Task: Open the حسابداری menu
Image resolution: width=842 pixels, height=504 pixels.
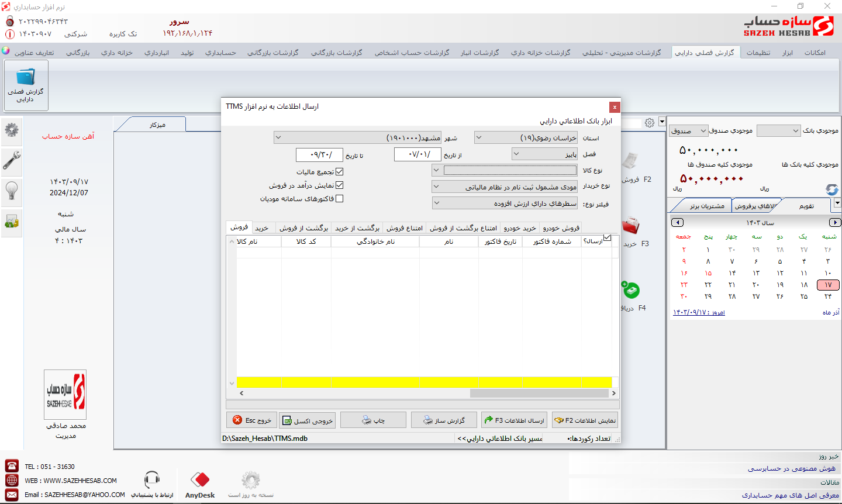Action: [220, 53]
